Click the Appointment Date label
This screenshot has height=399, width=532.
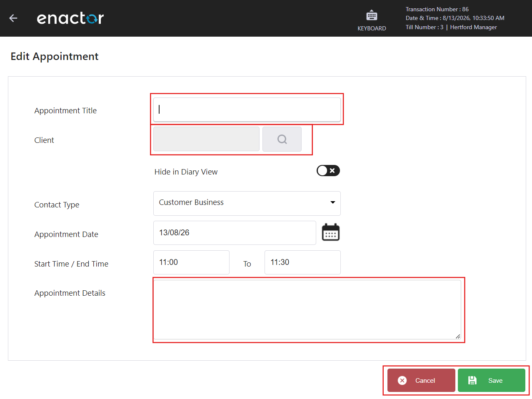66,234
